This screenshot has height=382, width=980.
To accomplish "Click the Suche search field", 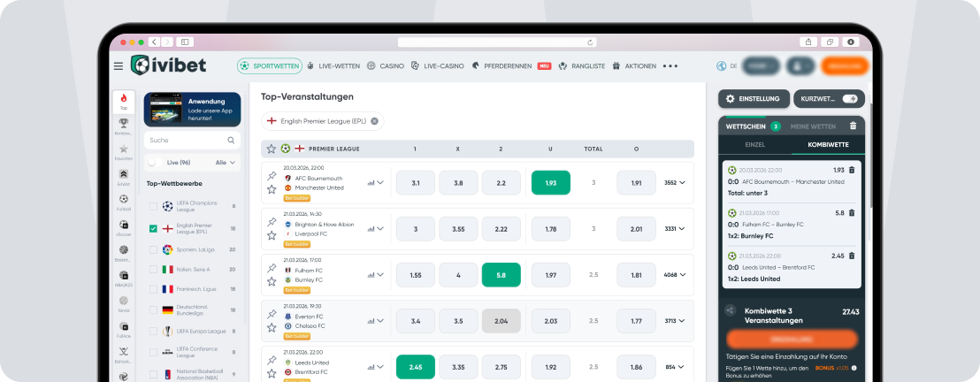I will [x=192, y=140].
